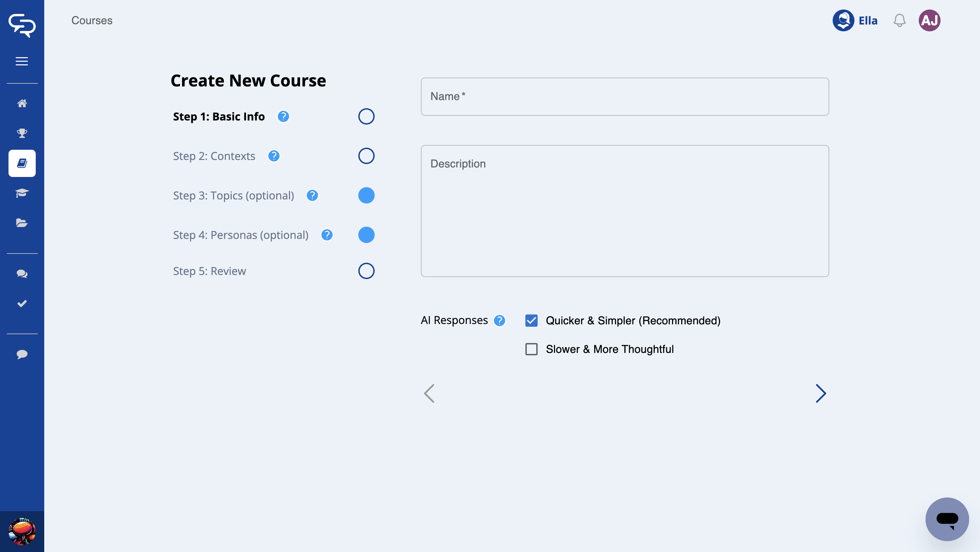The width and height of the screenshot is (980, 552).
Task: Open the checkmark icon in sidebar
Action: tap(22, 303)
